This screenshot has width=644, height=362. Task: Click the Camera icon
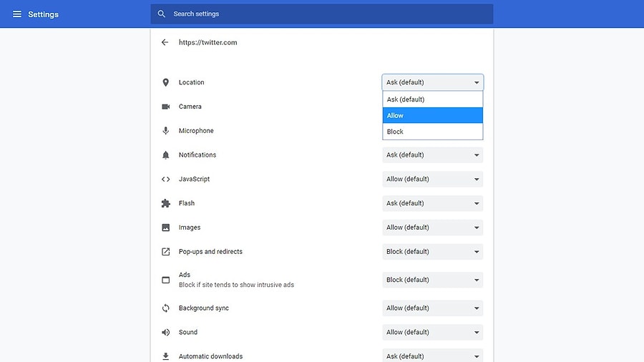pos(165,107)
